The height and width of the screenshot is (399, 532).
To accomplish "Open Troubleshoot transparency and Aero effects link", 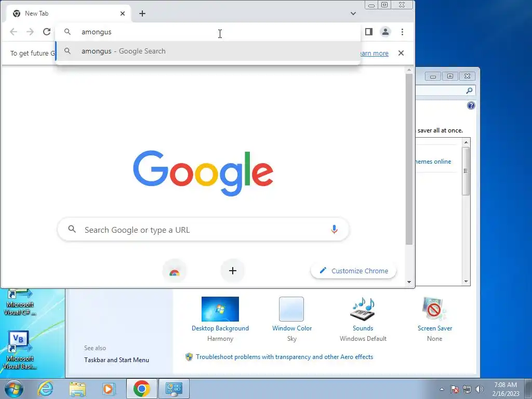I will (284, 357).
